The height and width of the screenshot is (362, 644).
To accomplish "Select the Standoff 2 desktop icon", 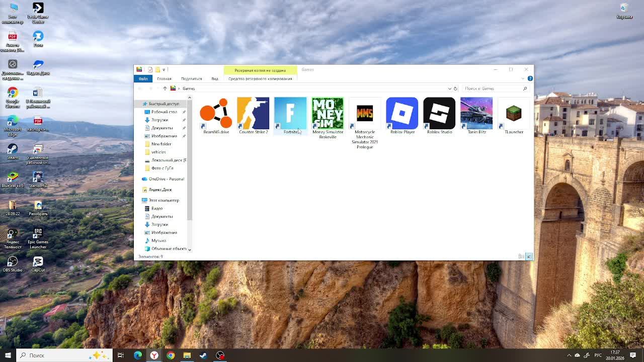I will (x=38, y=180).
